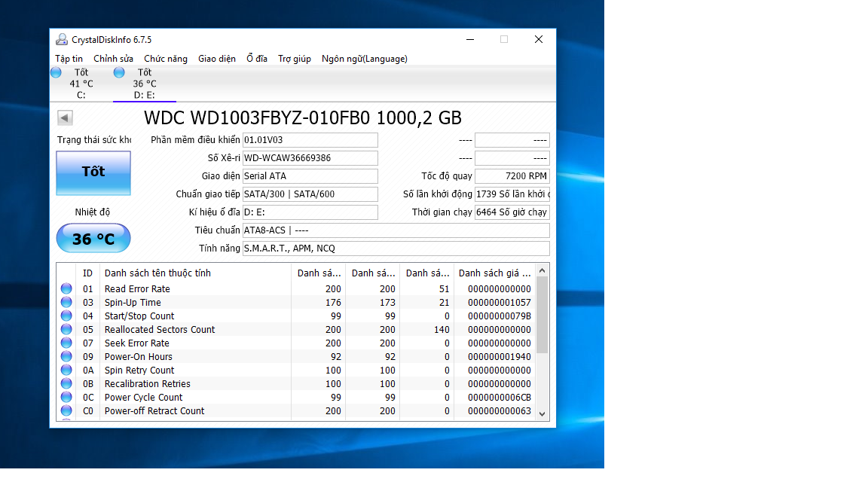Click threshold value 140 for Reallocated Sectors
Screen dimensions: 868x488
(442, 330)
